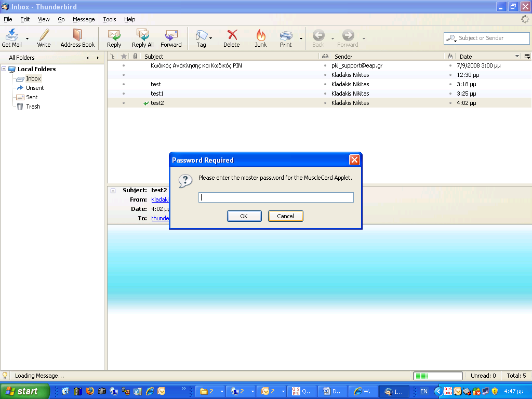Image resolution: width=532 pixels, height=399 pixels.
Task: Click OK in Password Required dialog
Action: click(x=244, y=216)
